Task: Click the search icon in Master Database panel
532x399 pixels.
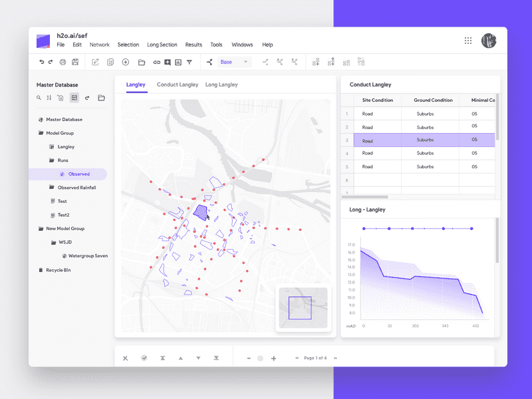Action: [x=39, y=98]
